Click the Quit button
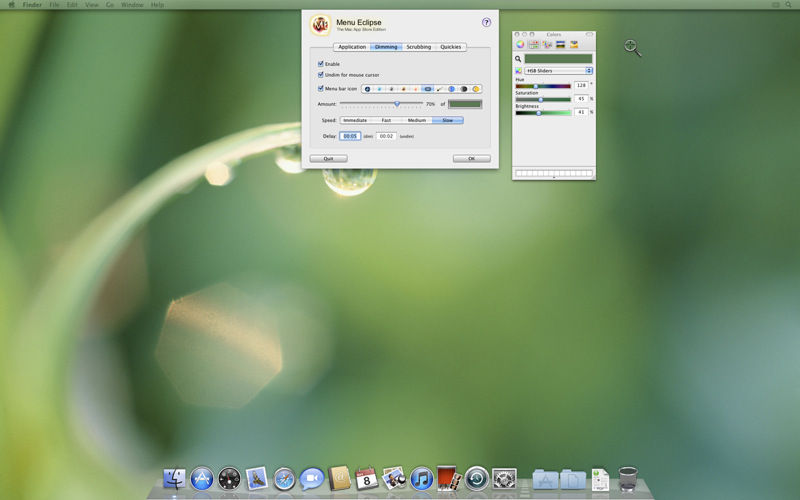The image size is (800, 500). (x=329, y=159)
